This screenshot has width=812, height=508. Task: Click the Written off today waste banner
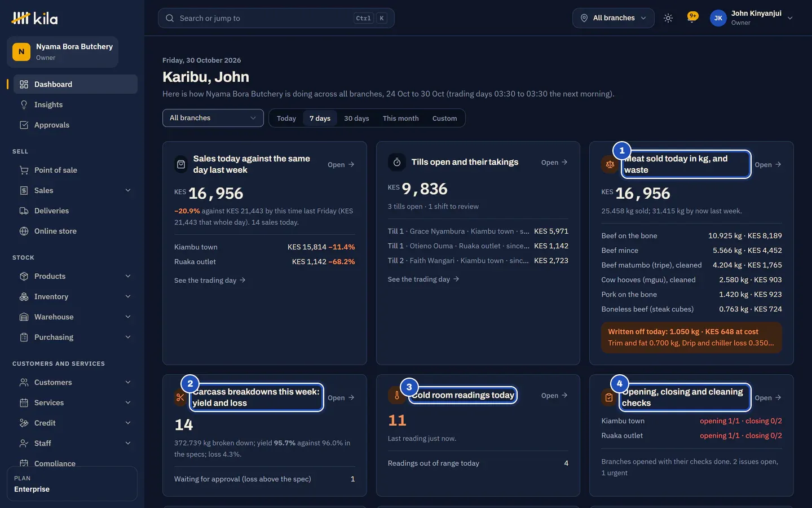[x=692, y=338]
